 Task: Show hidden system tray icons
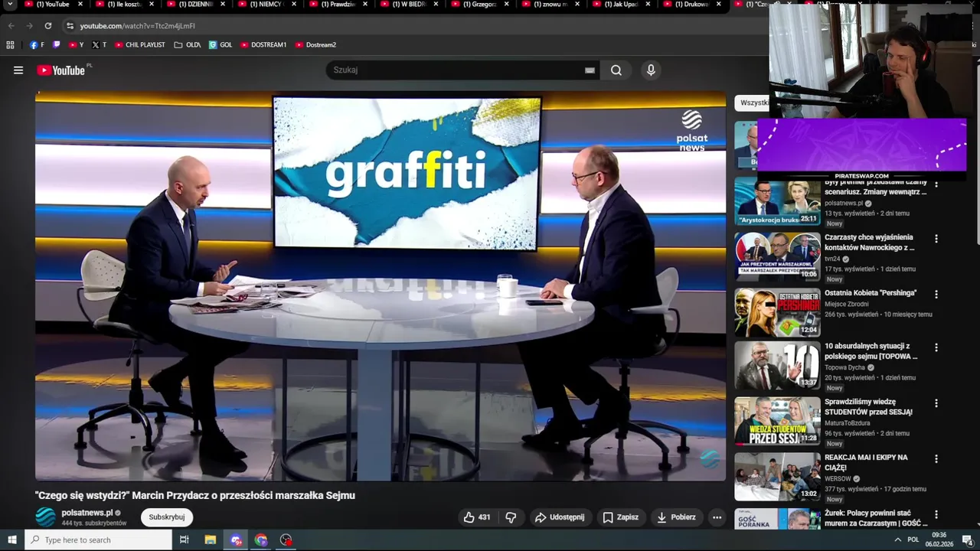(897, 540)
